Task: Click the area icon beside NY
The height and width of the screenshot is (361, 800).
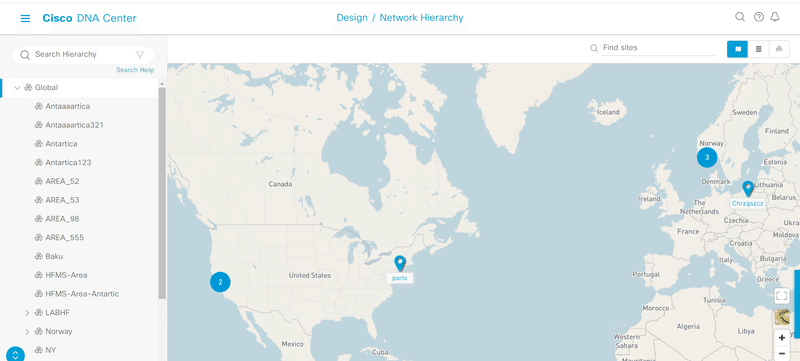Action: [38, 350]
